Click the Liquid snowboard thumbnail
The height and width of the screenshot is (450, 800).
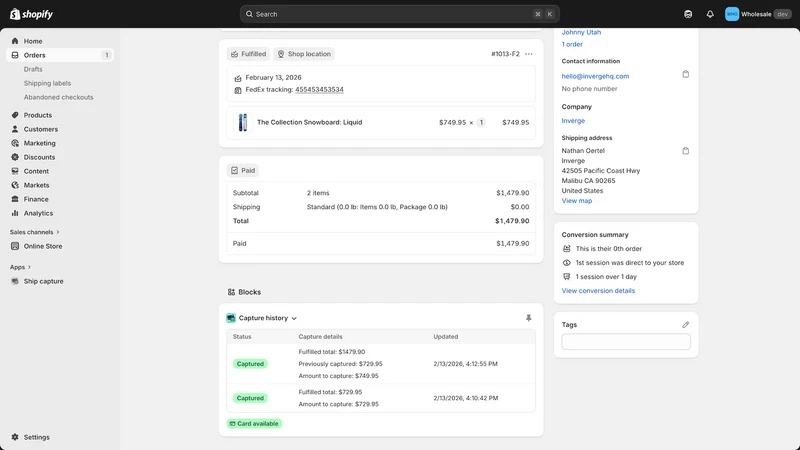[243, 122]
